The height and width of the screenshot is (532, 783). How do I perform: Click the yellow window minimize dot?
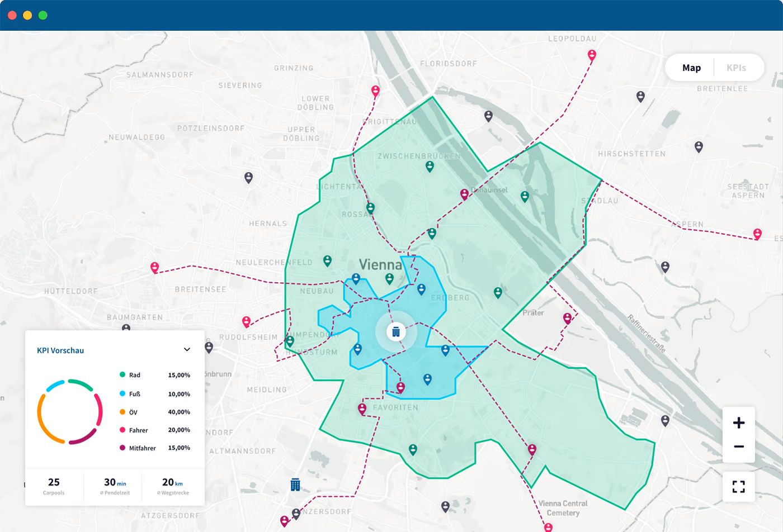pos(27,15)
